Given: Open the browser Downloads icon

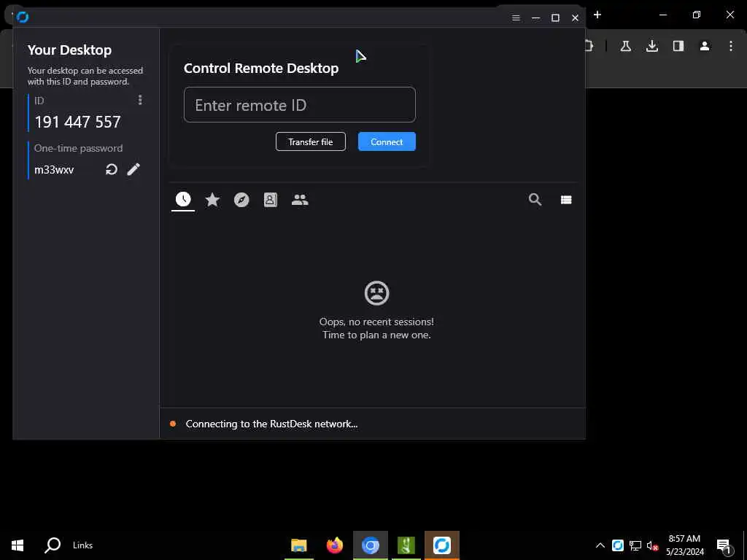Looking at the screenshot, I should coord(652,46).
